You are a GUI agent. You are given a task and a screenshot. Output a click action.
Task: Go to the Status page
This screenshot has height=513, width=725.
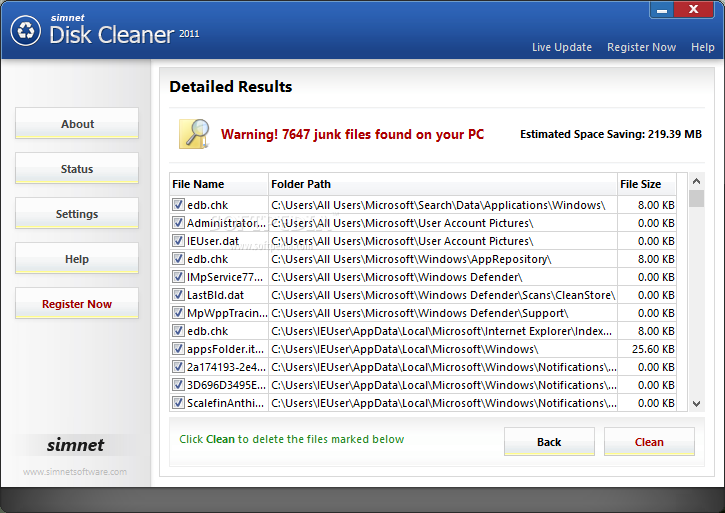(77, 168)
